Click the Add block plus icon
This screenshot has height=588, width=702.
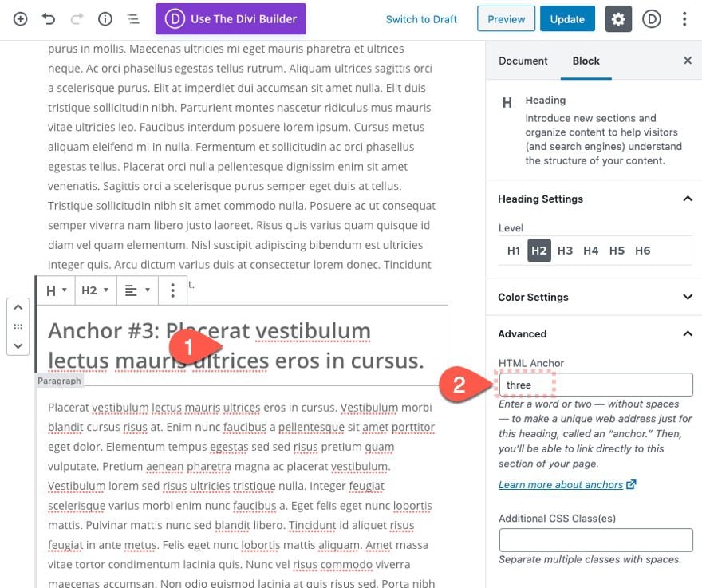click(x=21, y=19)
